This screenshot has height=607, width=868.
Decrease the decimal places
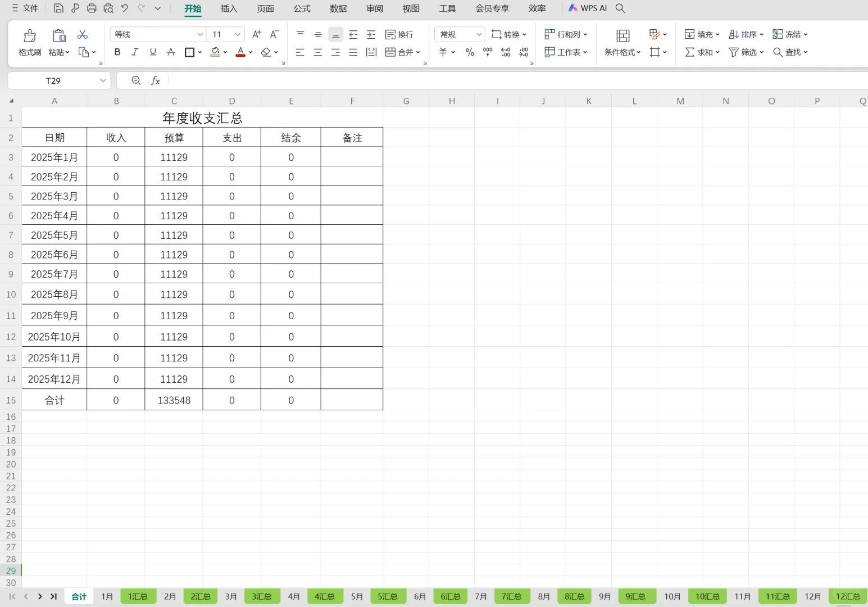tap(524, 52)
